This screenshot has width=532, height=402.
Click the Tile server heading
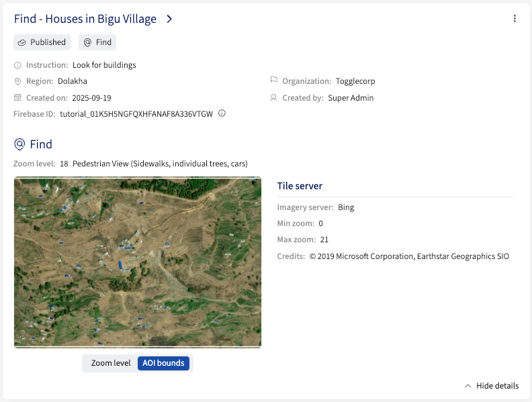point(300,186)
